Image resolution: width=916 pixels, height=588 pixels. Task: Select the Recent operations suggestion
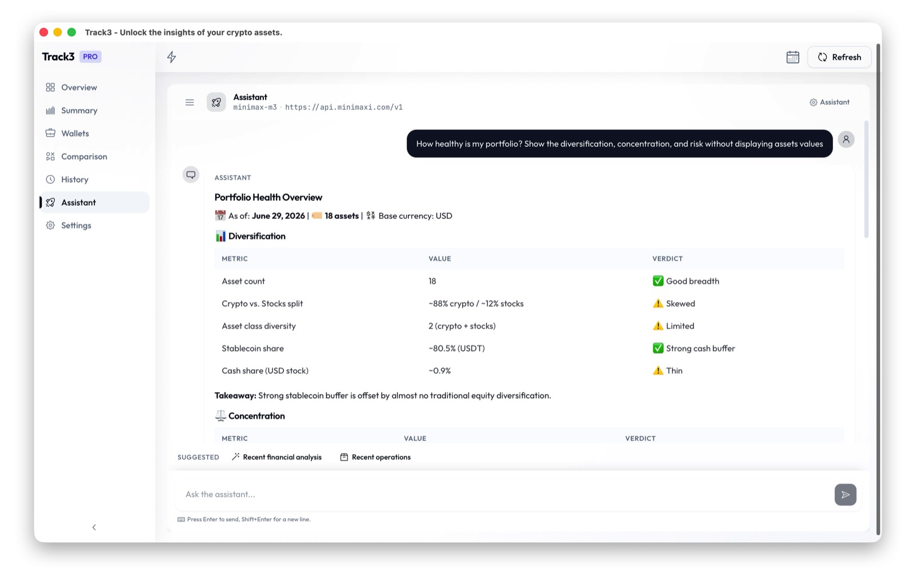tap(375, 457)
